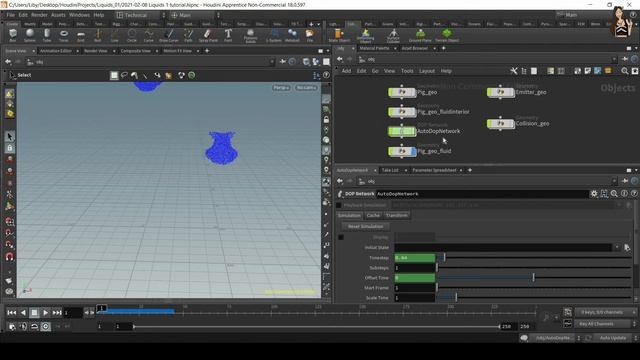Select the File shelf tool
The image size is (640, 360).
pos(310,35)
